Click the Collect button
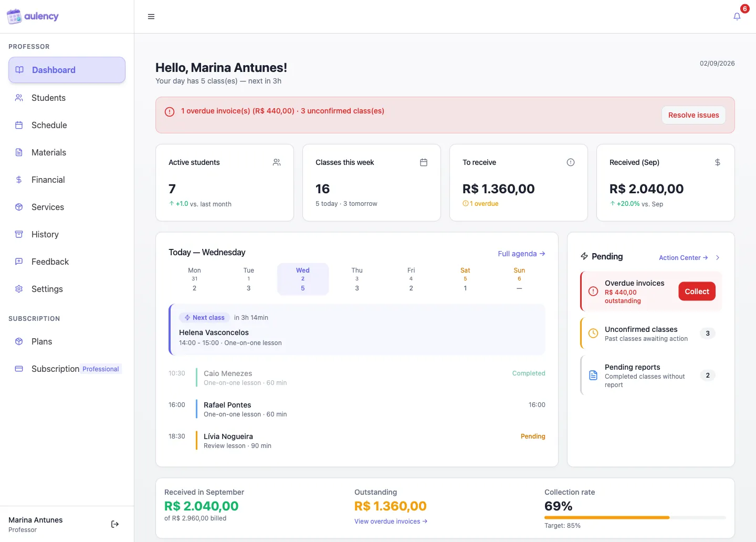The height and width of the screenshot is (542, 756). (x=697, y=291)
